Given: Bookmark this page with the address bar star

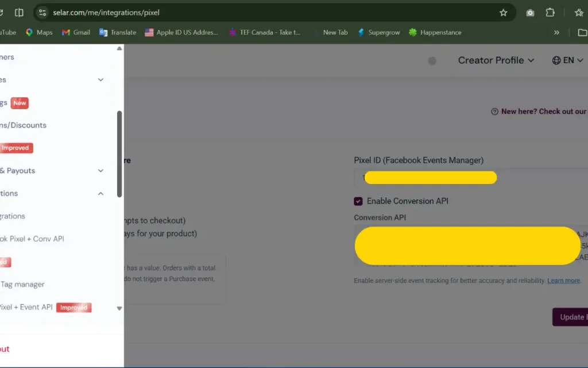Looking at the screenshot, I should (503, 13).
